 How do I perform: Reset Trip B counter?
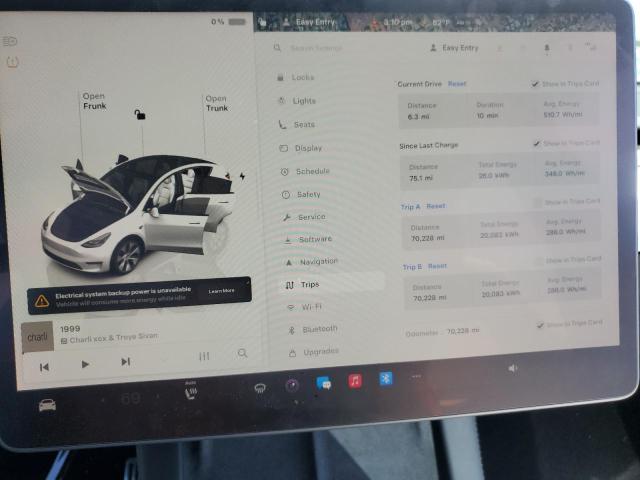pos(437,266)
